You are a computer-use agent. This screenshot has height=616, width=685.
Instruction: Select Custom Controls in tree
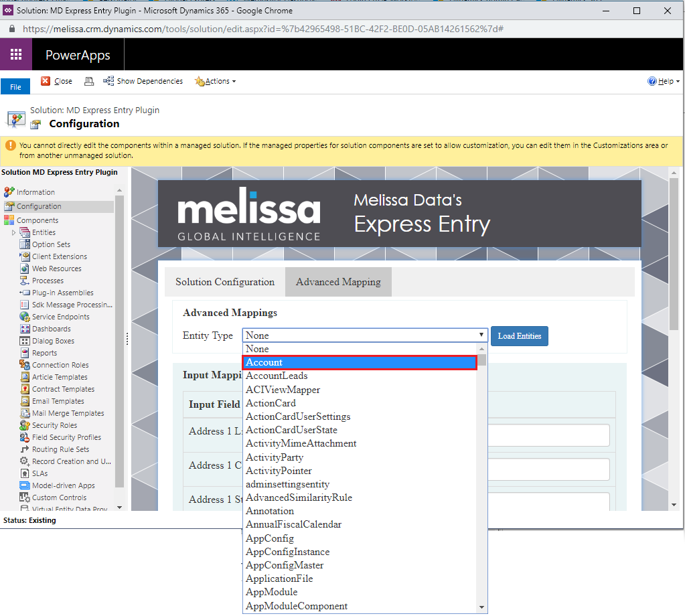(59, 497)
